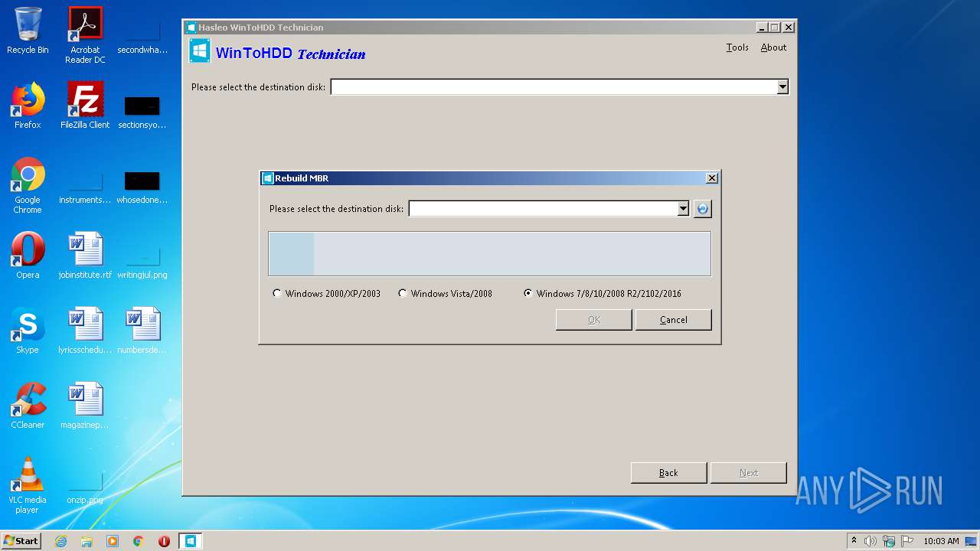Click the WinToHDD logo icon
This screenshot has height=551, width=980.
tap(200, 51)
